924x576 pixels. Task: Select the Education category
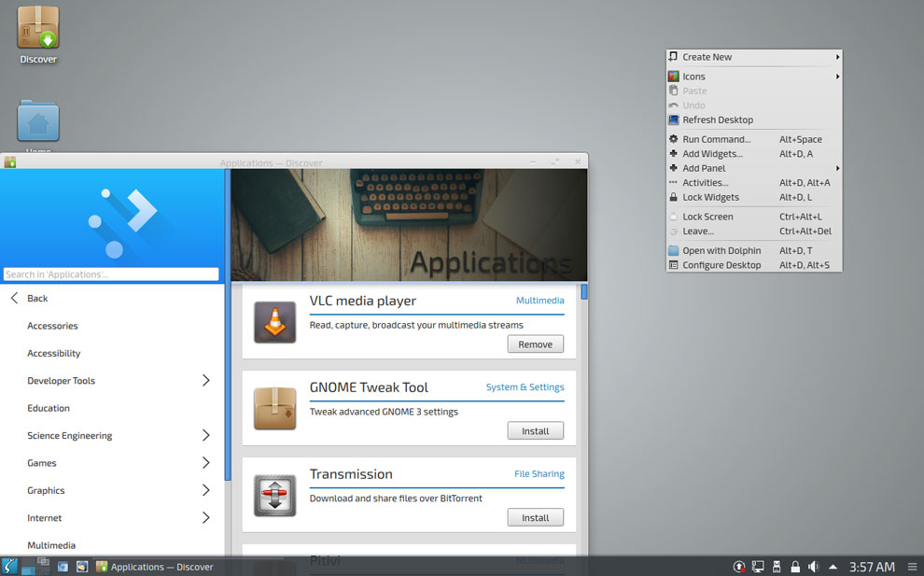pos(49,408)
